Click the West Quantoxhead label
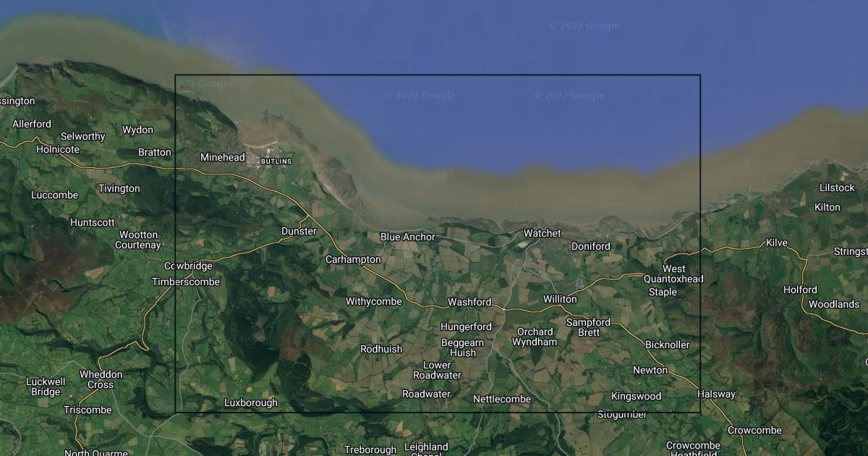The image size is (868, 456). [673, 274]
